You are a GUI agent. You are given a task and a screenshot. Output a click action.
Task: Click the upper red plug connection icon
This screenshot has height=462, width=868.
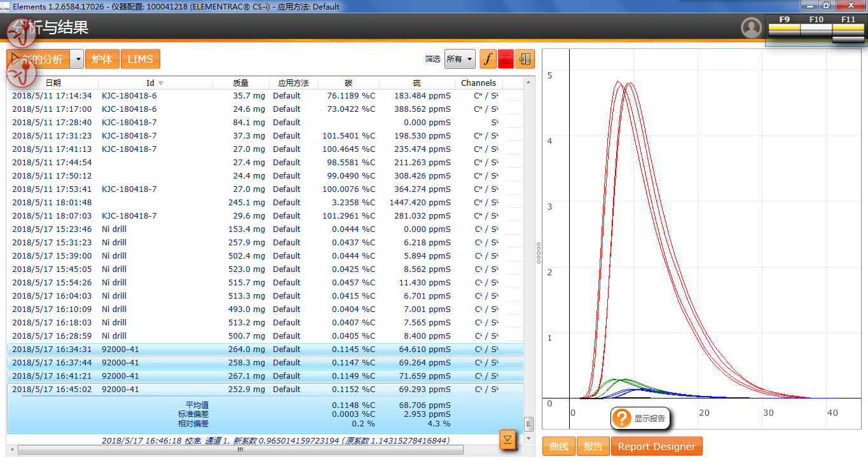tap(19, 32)
